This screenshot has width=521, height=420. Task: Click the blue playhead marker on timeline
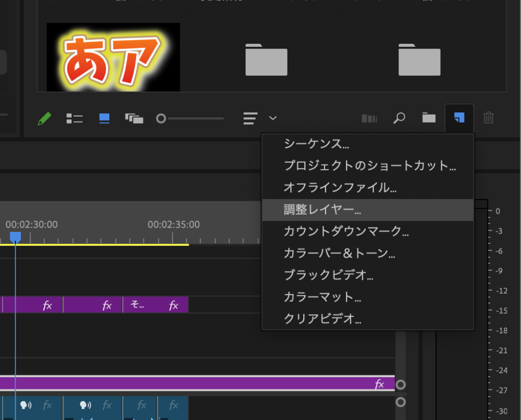(15, 237)
